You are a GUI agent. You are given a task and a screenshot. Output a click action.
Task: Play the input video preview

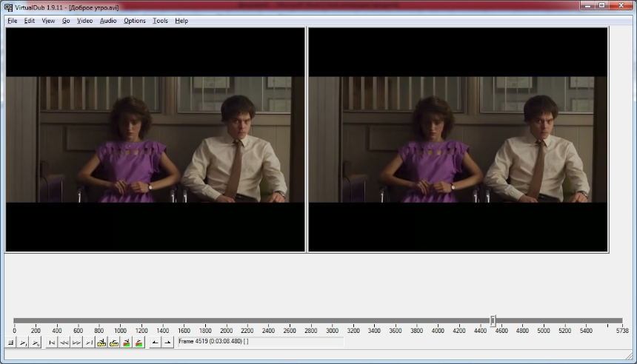tap(24, 343)
